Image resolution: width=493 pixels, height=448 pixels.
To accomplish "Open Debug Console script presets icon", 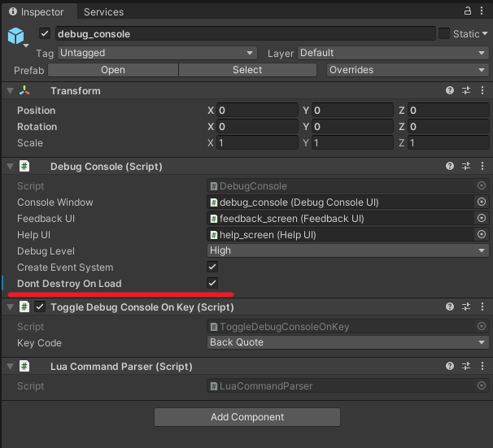I will coord(466,166).
